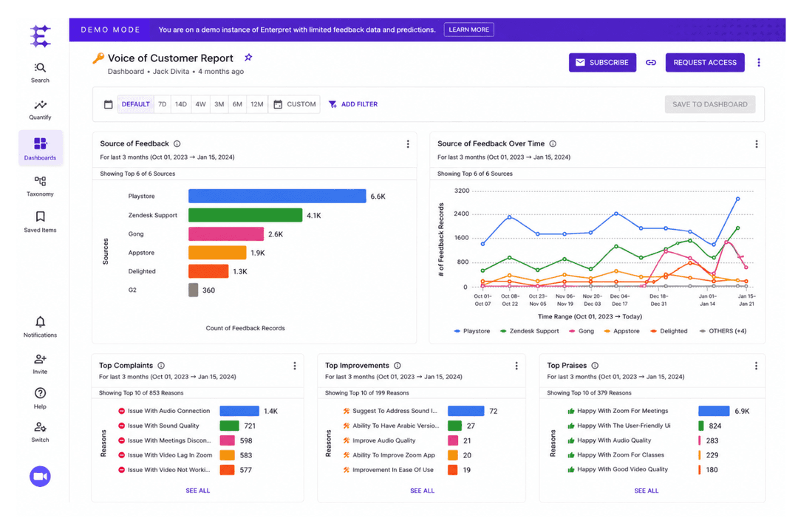Open Saved Items in the sidebar

click(x=40, y=222)
